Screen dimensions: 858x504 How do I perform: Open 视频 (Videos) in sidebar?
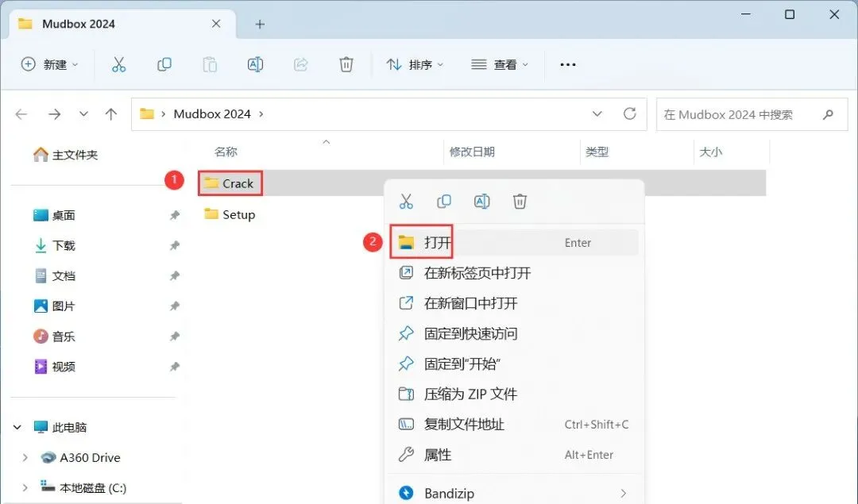tap(54, 367)
